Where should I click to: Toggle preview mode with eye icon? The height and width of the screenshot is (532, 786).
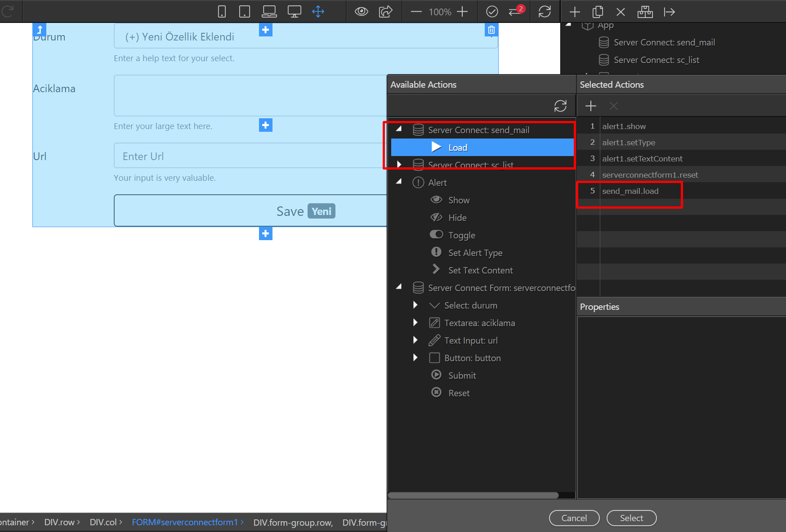tap(361, 12)
